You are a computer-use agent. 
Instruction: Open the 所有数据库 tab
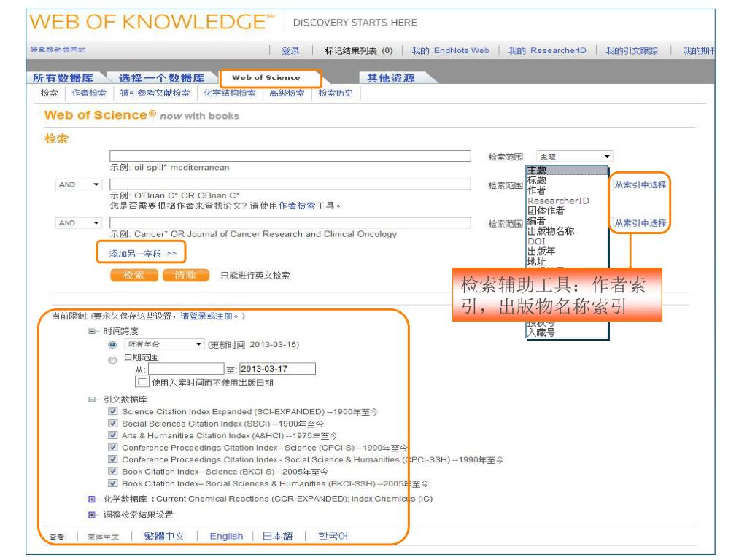click(63, 78)
